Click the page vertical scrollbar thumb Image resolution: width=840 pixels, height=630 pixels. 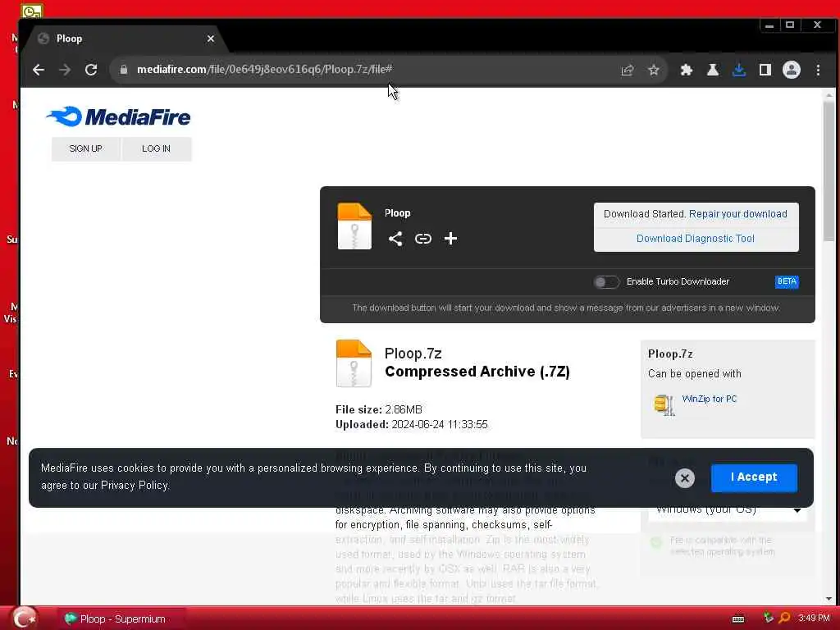pyautogui.click(x=829, y=171)
